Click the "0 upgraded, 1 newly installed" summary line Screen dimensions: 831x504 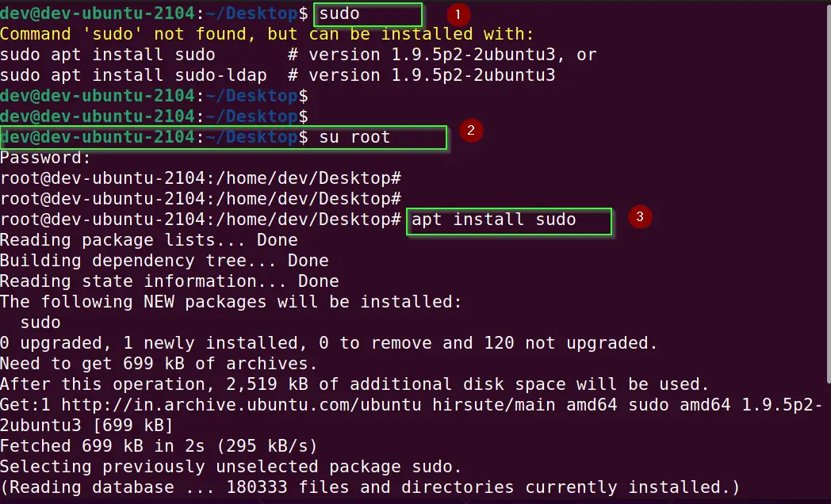[x=329, y=343]
